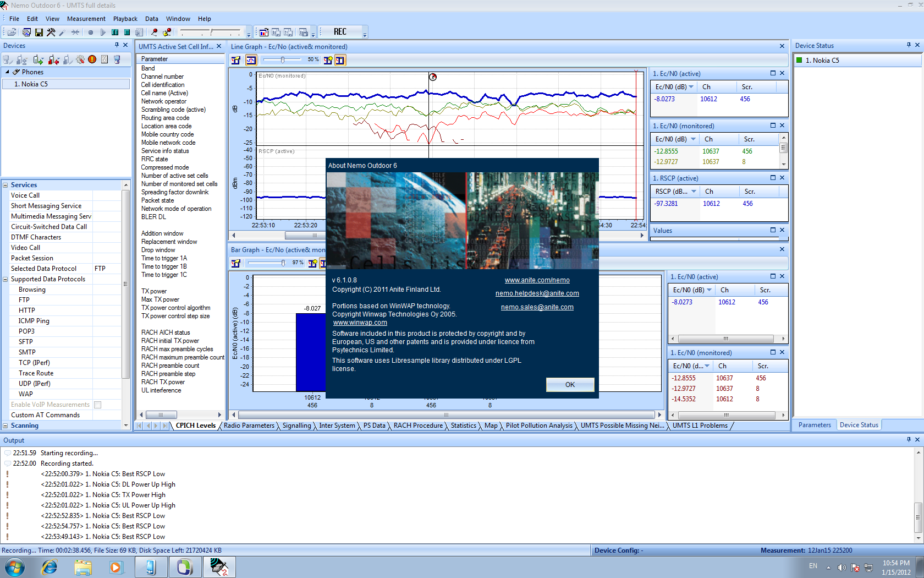
Task: Click the red exclamation notification icon
Action: [92, 59]
